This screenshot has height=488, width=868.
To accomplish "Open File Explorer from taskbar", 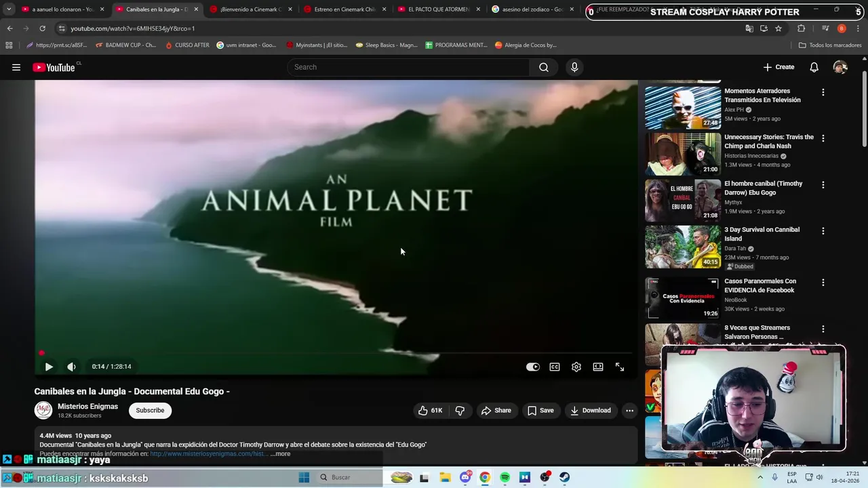I will click(x=445, y=477).
